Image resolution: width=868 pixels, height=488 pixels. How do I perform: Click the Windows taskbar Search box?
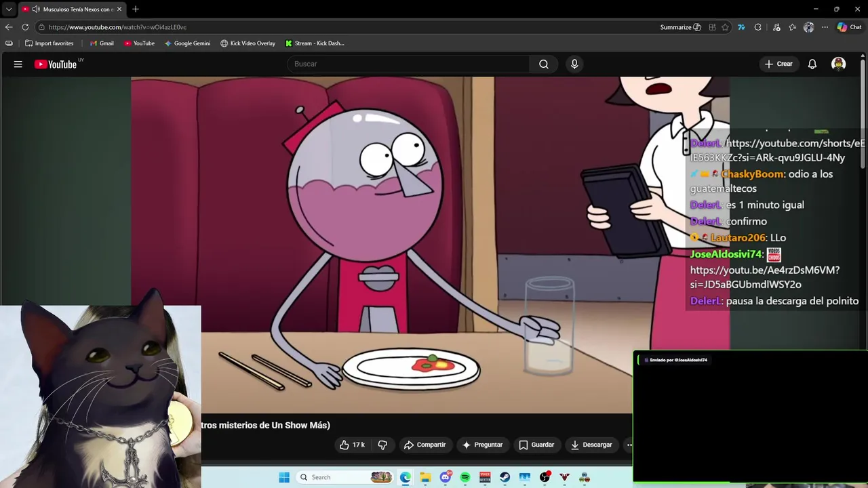[x=345, y=477]
